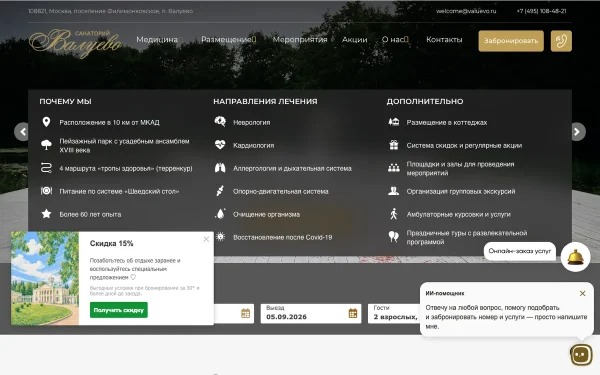Close the ИИ-помощник chat bubble

click(582, 293)
